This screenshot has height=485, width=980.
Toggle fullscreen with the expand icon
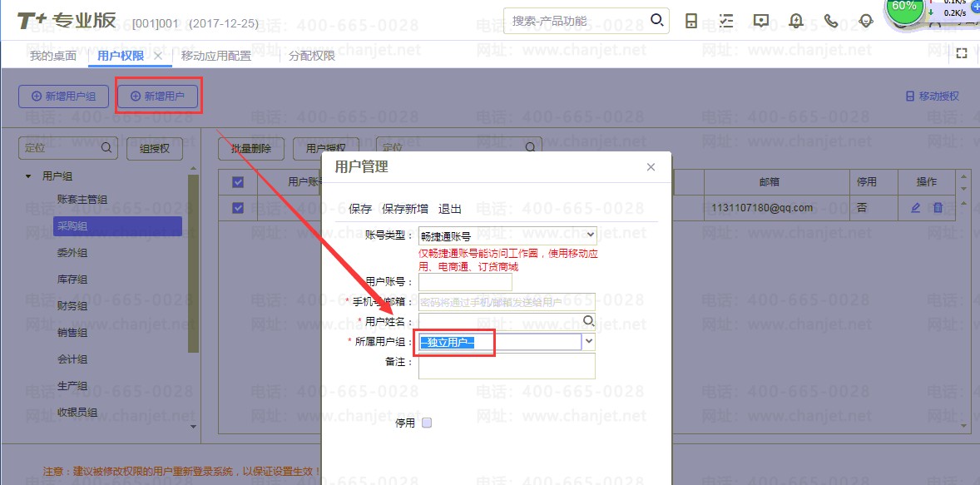point(962,53)
